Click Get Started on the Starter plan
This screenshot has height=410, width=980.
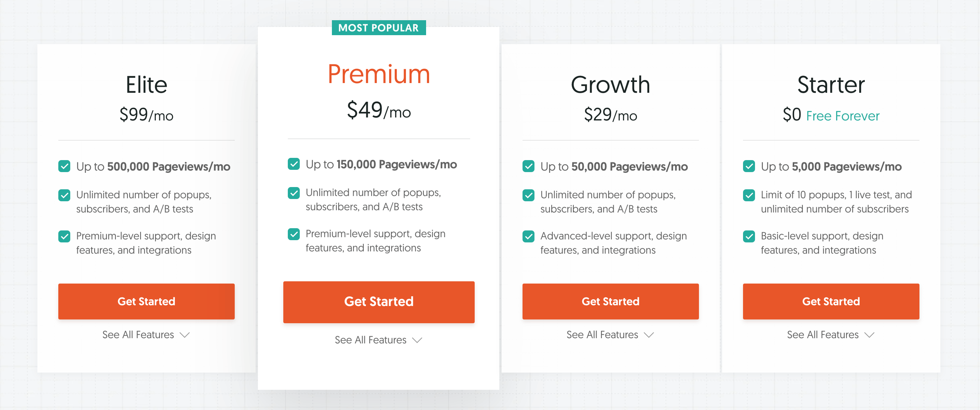[x=831, y=301]
